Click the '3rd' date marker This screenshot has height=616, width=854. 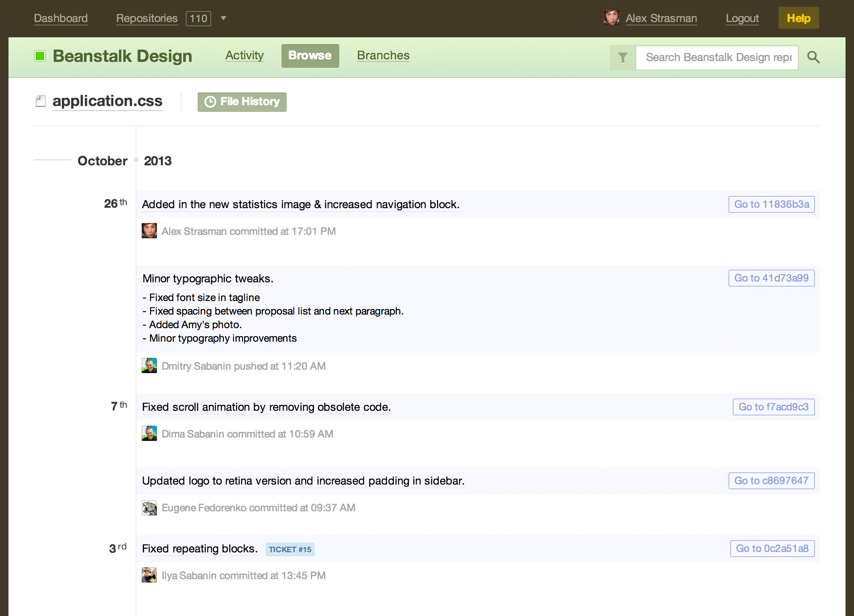(118, 548)
